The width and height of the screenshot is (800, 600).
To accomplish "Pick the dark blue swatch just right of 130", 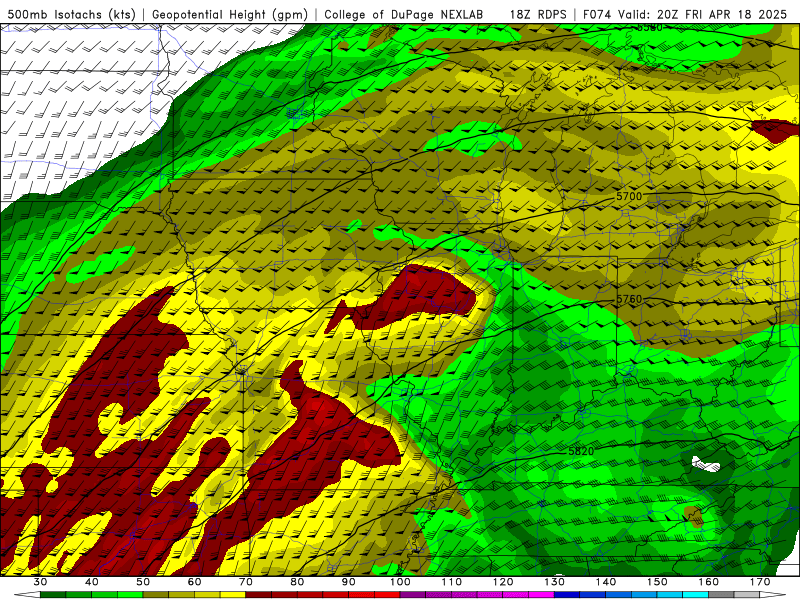I will (567, 595).
